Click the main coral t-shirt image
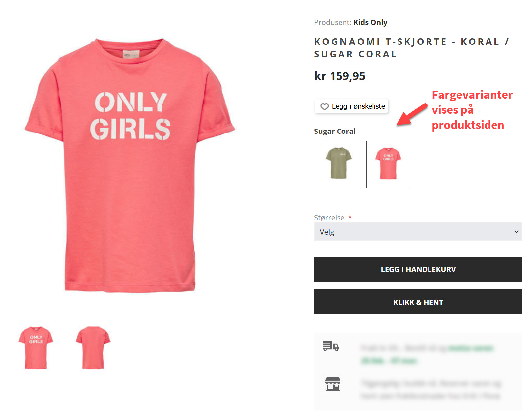 130,165
